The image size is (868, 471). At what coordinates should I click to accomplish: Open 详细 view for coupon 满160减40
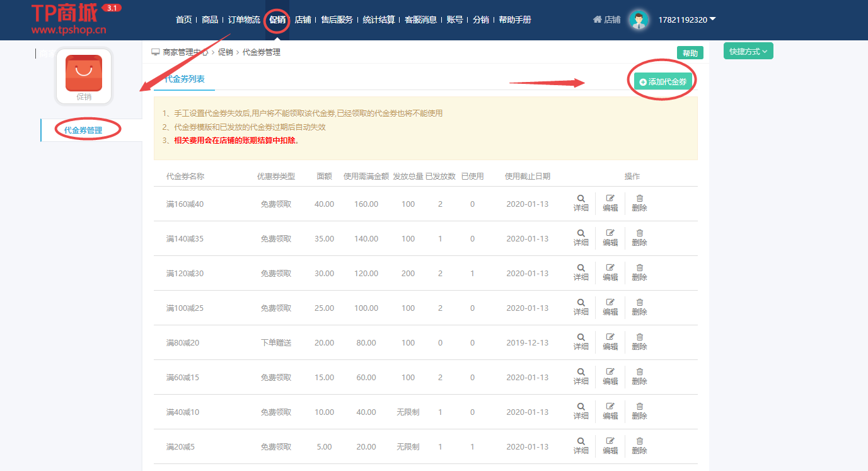click(x=580, y=203)
